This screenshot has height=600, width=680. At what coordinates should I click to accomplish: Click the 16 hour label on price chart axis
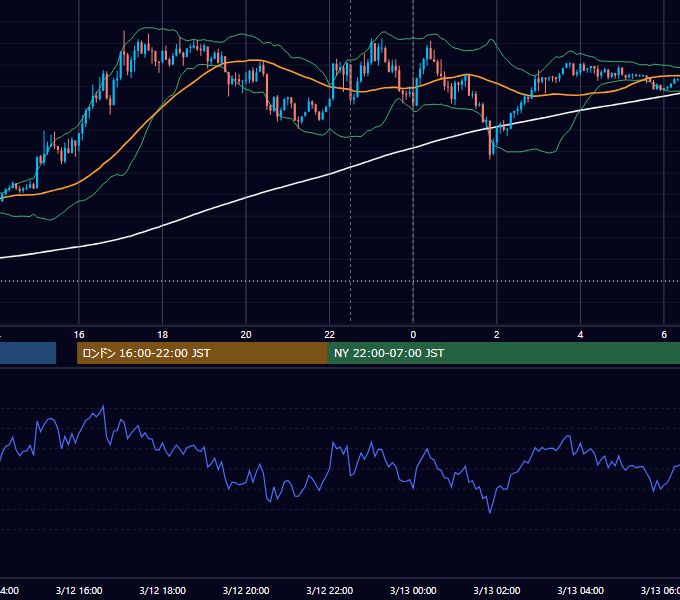click(x=79, y=335)
